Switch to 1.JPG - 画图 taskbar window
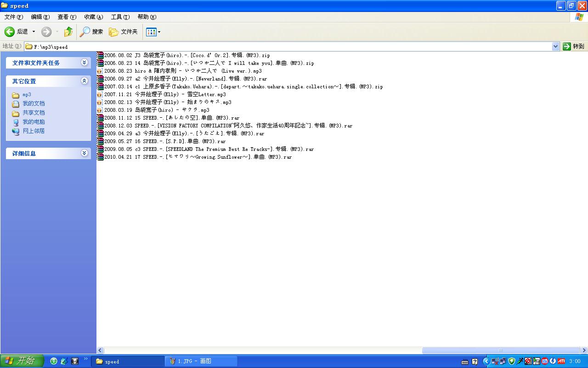The image size is (588, 368). click(x=201, y=361)
